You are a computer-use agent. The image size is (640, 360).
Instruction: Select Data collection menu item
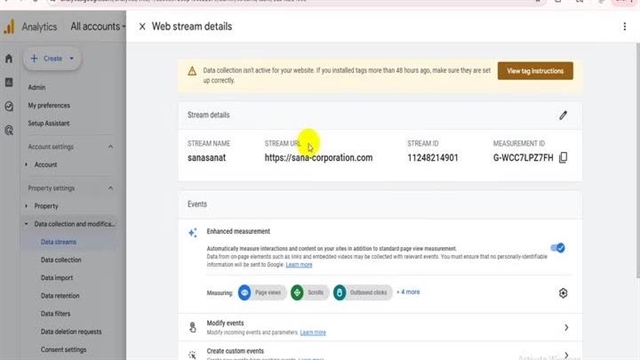click(61, 260)
